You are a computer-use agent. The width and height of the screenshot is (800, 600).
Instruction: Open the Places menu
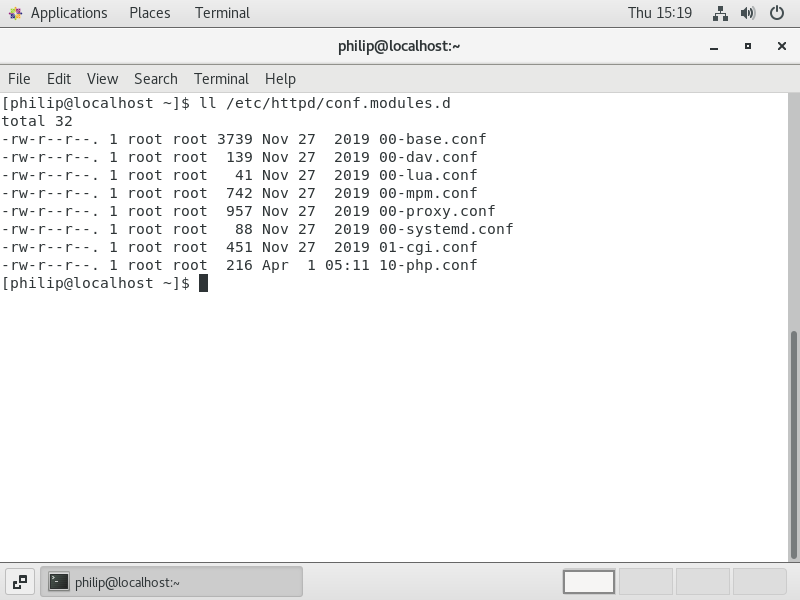point(149,13)
